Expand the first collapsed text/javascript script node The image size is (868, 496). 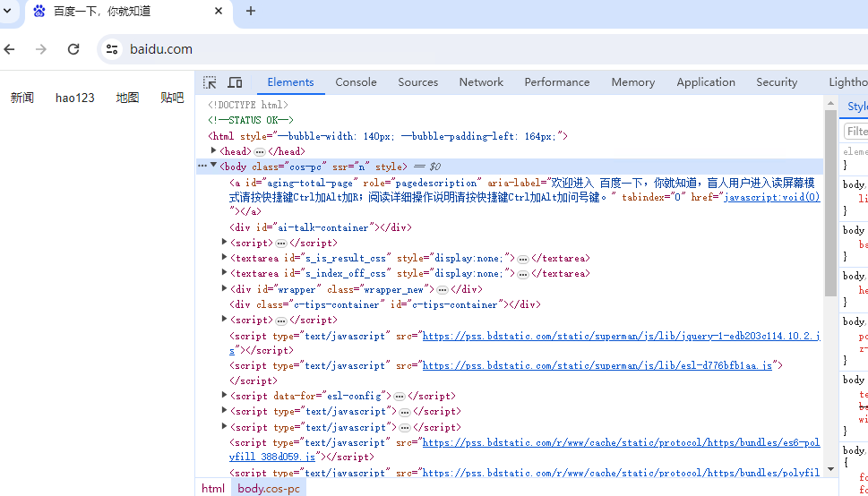pos(224,411)
